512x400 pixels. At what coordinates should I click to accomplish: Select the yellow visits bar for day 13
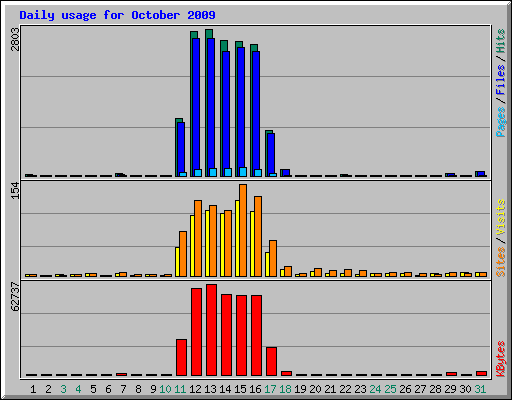pyautogui.click(x=207, y=243)
